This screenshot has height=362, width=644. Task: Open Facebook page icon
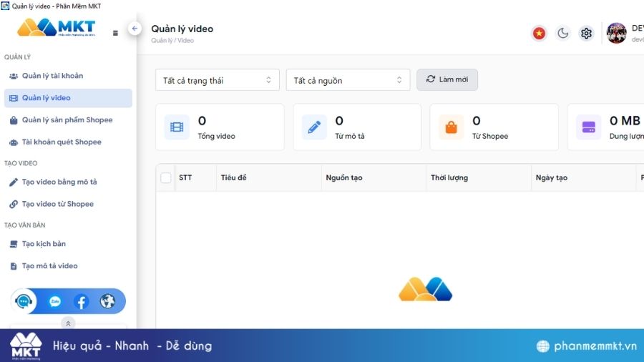(x=82, y=302)
